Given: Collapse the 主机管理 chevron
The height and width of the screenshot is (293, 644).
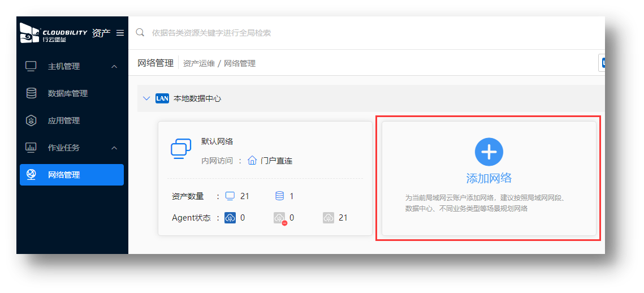Looking at the screenshot, I should click(x=115, y=67).
